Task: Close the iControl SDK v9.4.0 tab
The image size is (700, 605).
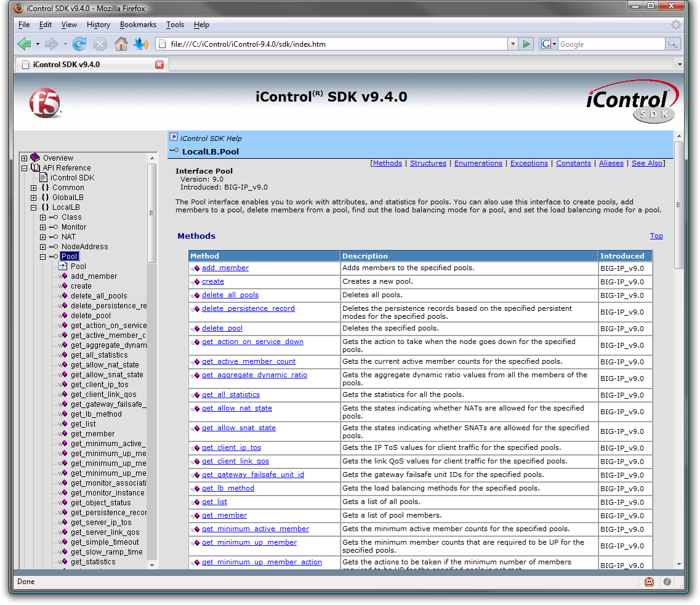Action: 159,65
